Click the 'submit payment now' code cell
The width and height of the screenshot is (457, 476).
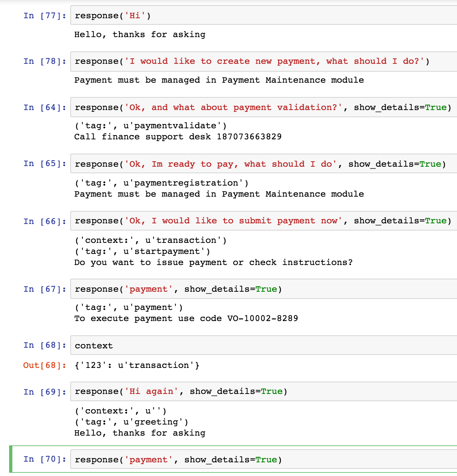coord(264,221)
